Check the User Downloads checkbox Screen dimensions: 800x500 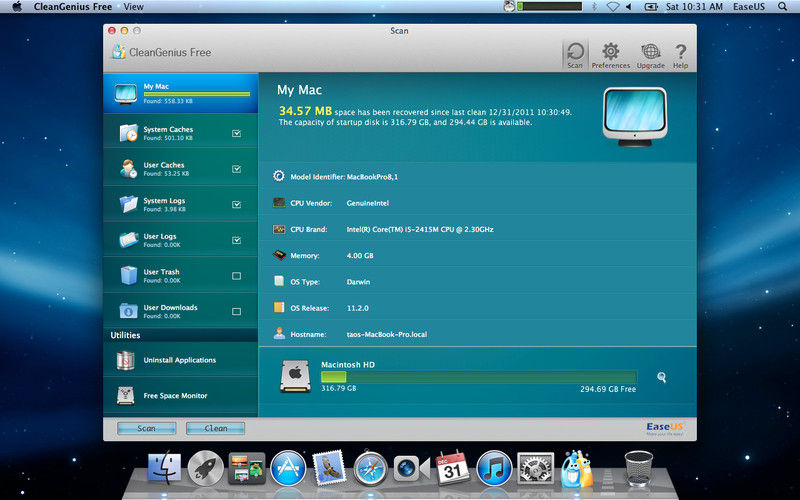(x=236, y=311)
